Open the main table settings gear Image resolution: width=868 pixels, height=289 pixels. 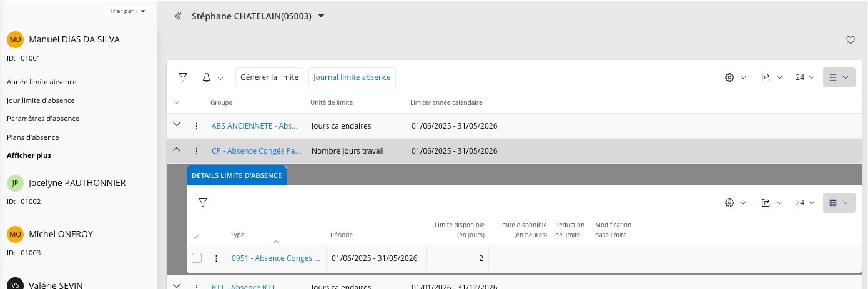(x=729, y=77)
